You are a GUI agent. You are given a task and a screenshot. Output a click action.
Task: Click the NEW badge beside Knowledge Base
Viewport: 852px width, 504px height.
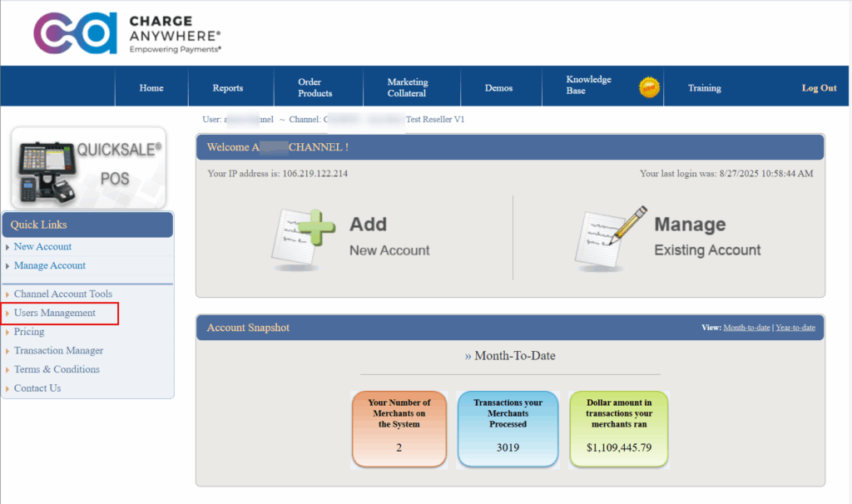(649, 86)
